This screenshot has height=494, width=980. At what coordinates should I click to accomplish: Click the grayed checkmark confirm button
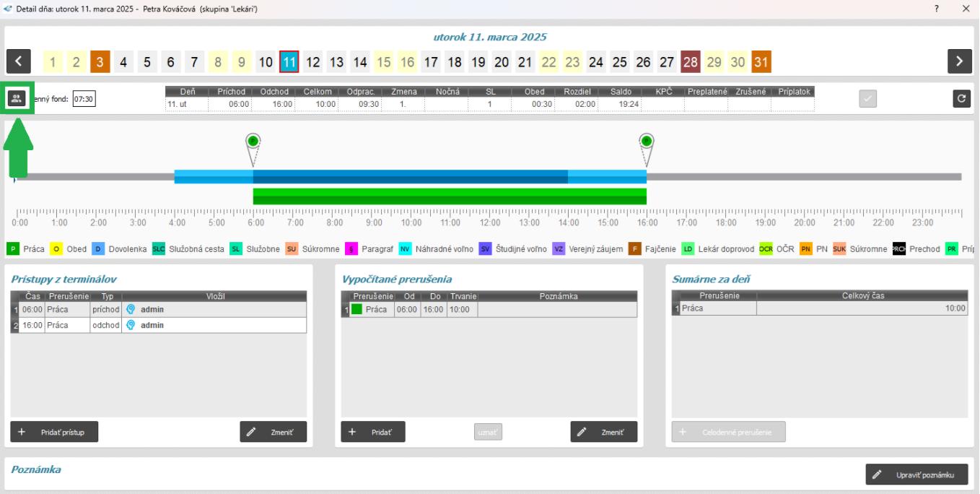click(x=869, y=99)
